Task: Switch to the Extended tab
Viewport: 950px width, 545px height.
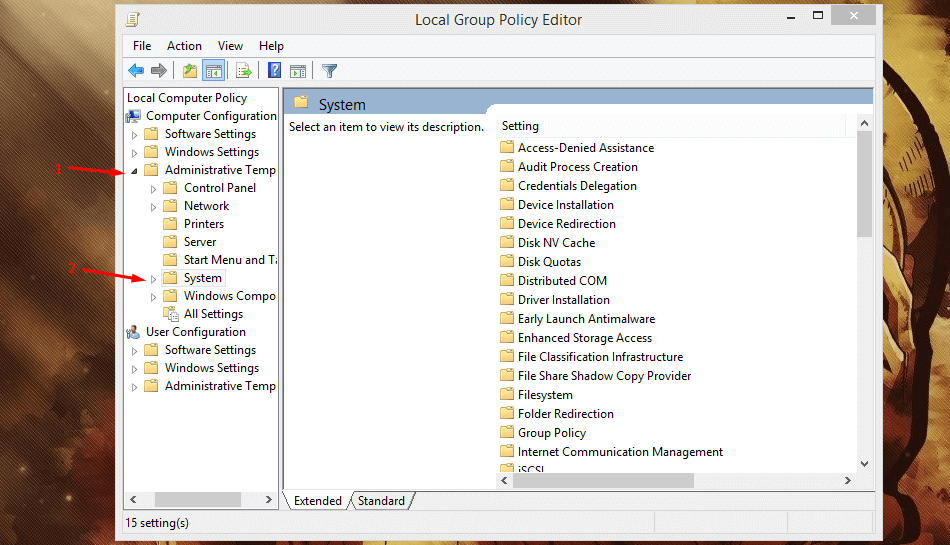Action: (317, 501)
